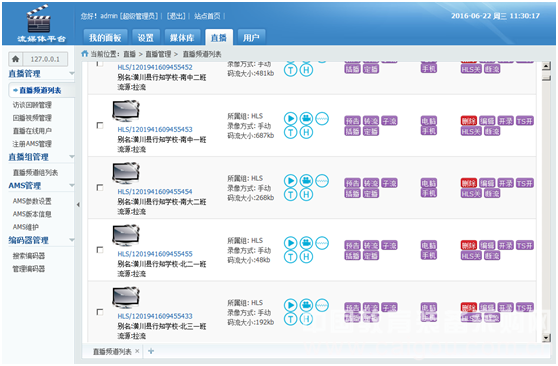Click the H icon for channel 1201941609455454
Image resolution: width=558 pixels, height=366 pixels.
306,195
